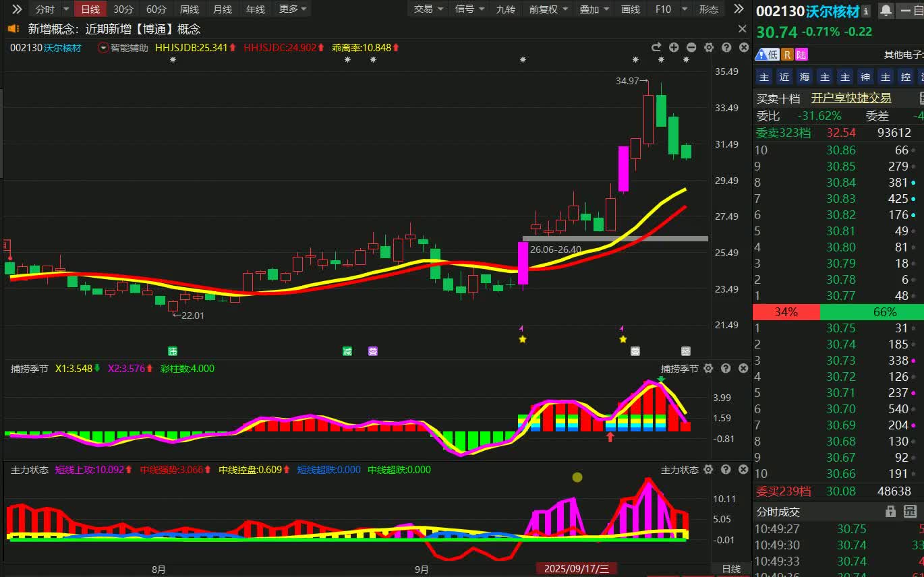Click the alert bell icon beside stock name
Viewport: 924px width, 577px height.
(886, 10)
